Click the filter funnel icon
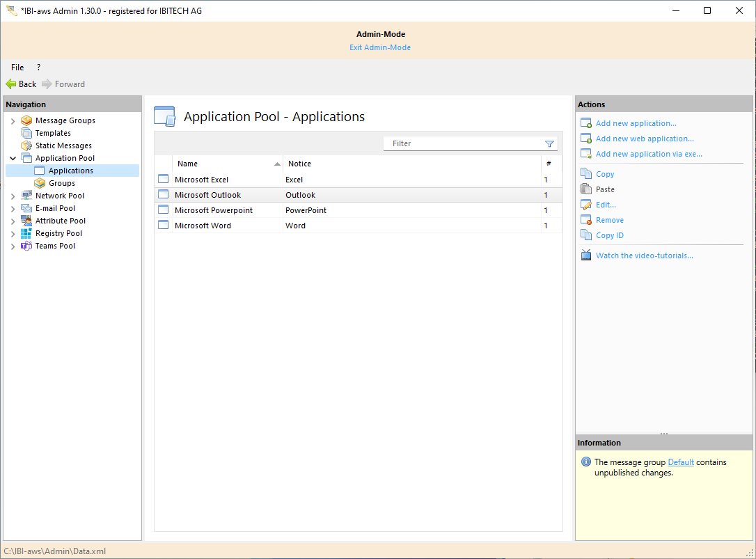Screen dimensions: 756x559 pyautogui.click(x=549, y=143)
